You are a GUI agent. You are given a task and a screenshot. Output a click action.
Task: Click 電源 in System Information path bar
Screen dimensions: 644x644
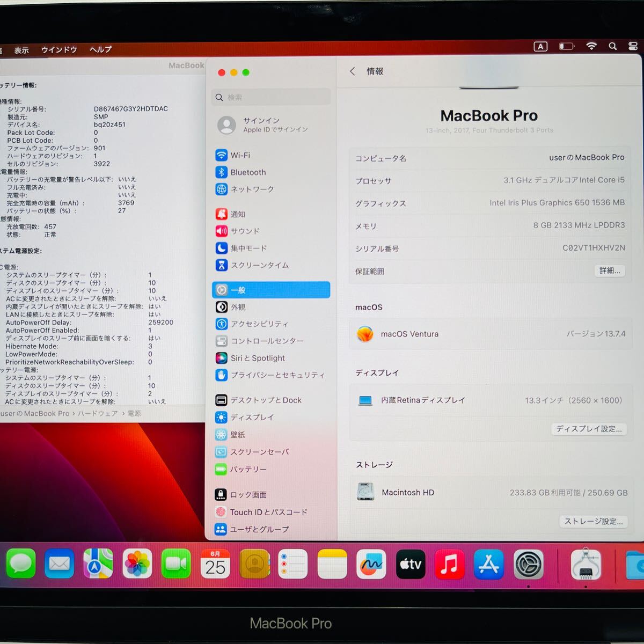[134, 413]
